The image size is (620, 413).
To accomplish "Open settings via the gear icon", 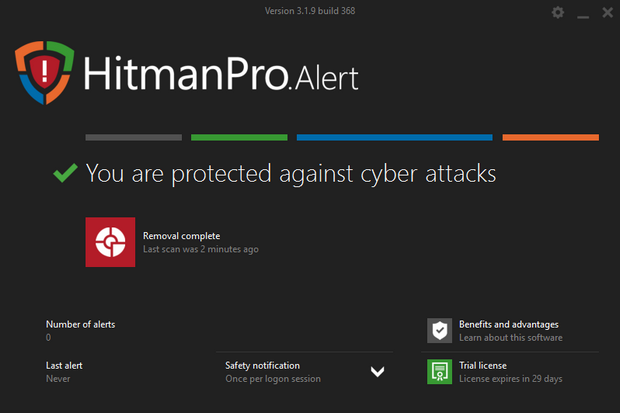I will (558, 12).
